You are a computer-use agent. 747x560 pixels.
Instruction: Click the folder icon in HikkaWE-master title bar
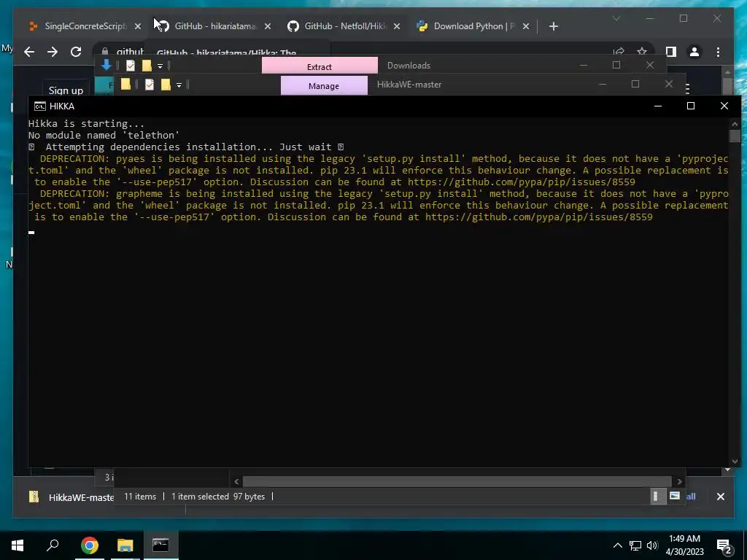[x=125, y=85]
